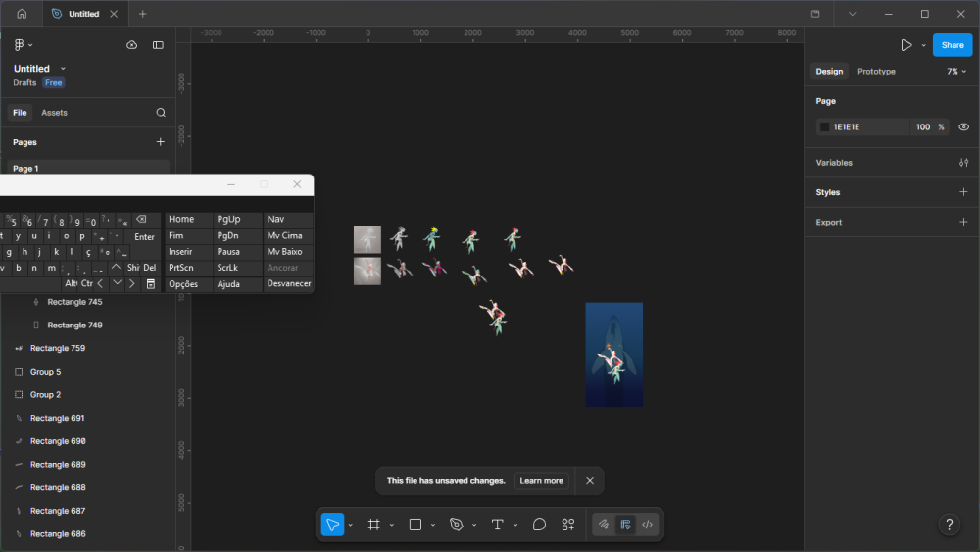Switch to Draw mode in bottom toolbar
The width and height of the screenshot is (980, 552).
(604, 525)
